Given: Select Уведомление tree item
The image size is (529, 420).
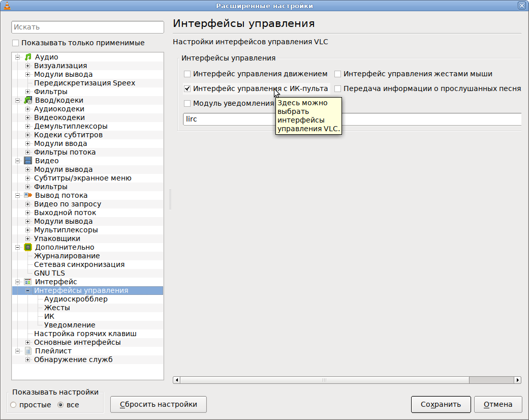Looking at the screenshot, I should 70,325.
